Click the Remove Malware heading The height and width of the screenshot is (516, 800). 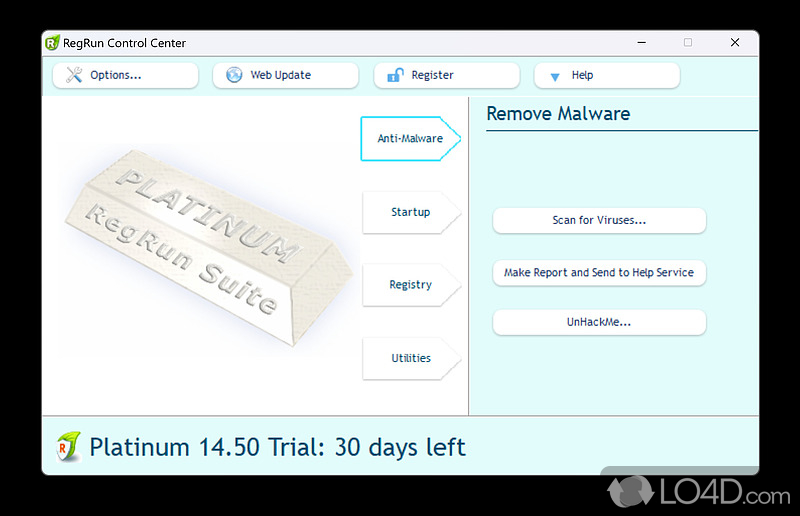(x=558, y=113)
